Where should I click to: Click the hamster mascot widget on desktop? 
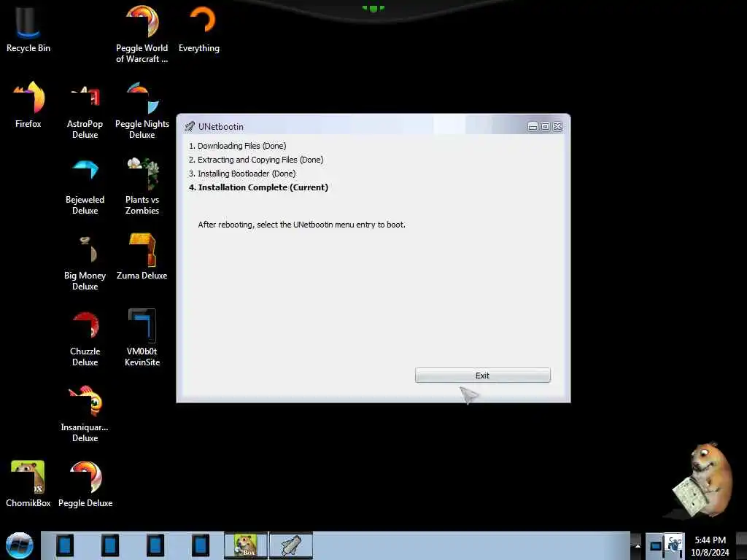703,480
